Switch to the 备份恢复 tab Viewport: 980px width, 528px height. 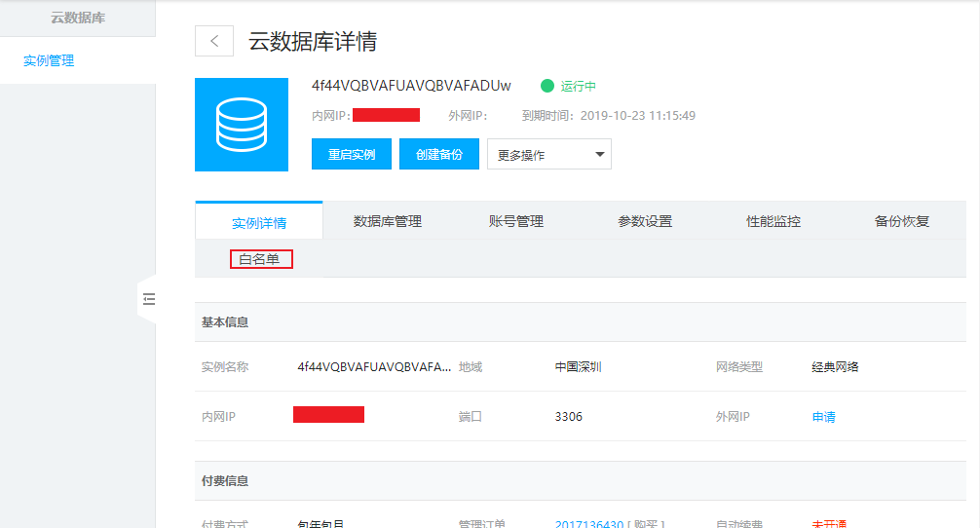(901, 221)
